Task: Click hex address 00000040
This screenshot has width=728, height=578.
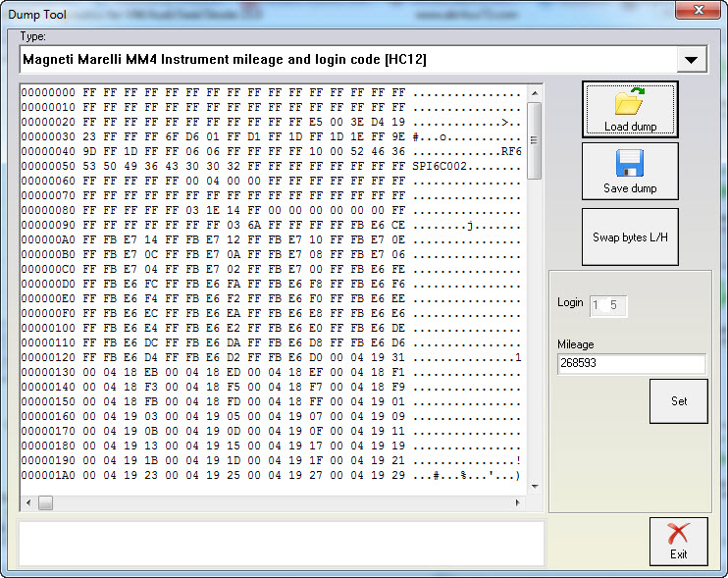Action: (x=48, y=151)
